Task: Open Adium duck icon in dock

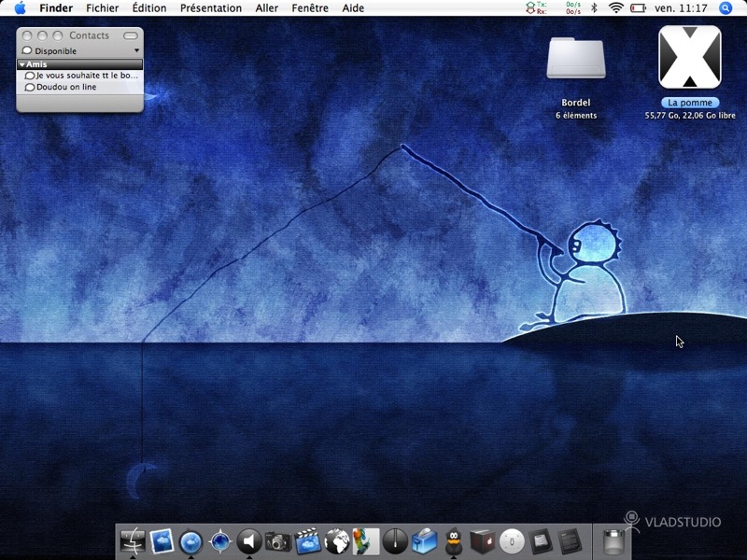Action: click(454, 541)
